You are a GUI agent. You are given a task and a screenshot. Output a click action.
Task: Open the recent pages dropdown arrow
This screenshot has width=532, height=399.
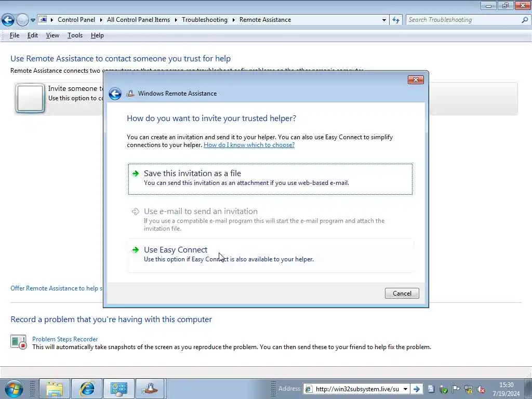(x=33, y=20)
